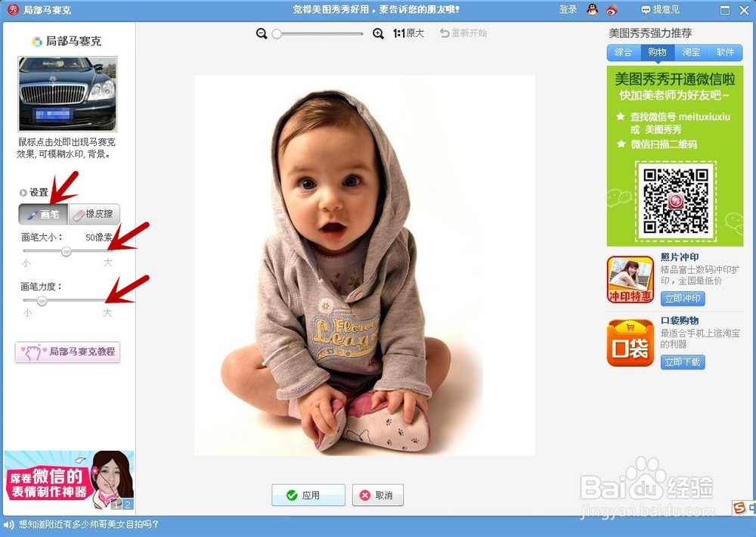Click the car mosaic example thumbnail
Viewport: 756px width, 537px height.
click(x=67, y=94)
